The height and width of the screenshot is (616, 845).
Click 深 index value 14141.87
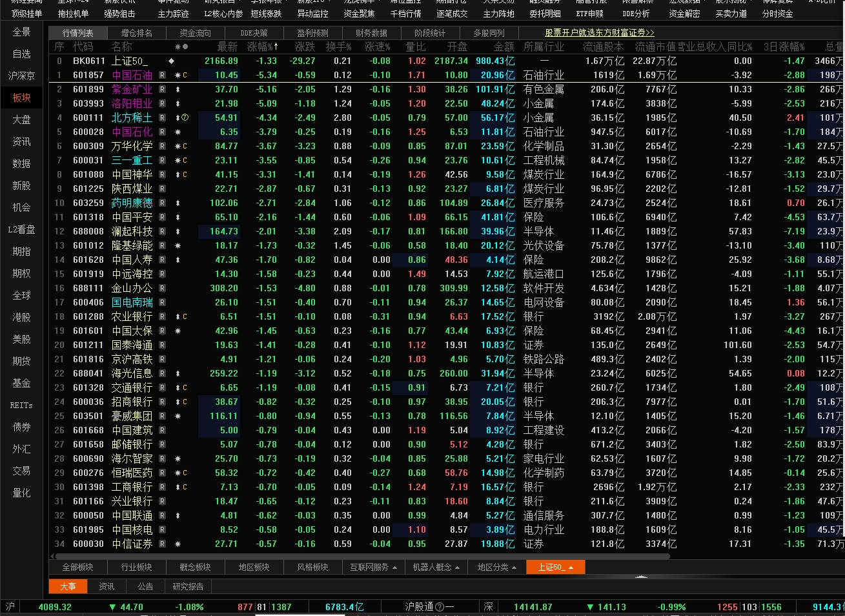[x=533, y=607]
